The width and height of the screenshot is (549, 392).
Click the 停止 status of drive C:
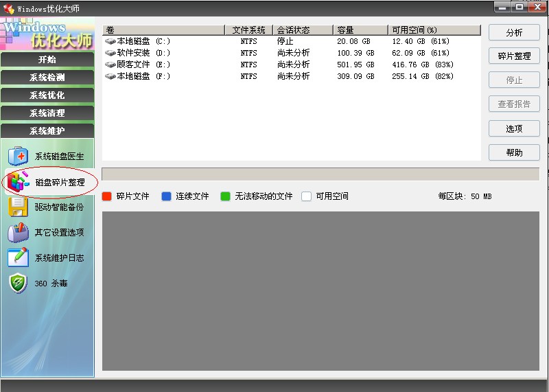(285, 41)
